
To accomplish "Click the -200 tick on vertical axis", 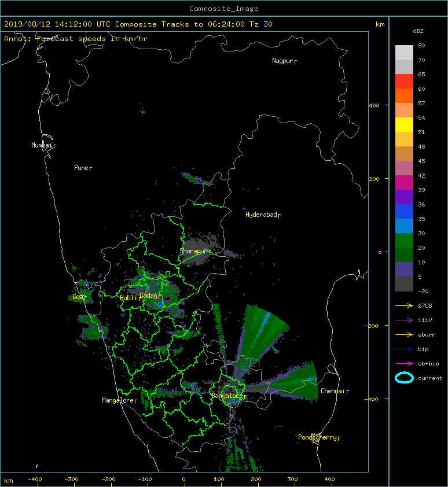I will click(x=372, y=326).
